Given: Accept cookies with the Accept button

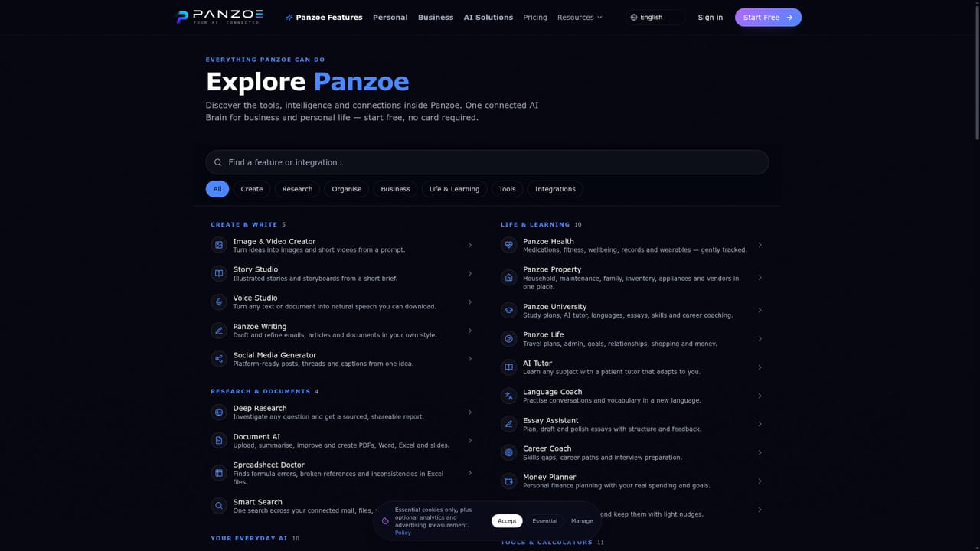Looking at the screenshot, I should coord(507,521).
